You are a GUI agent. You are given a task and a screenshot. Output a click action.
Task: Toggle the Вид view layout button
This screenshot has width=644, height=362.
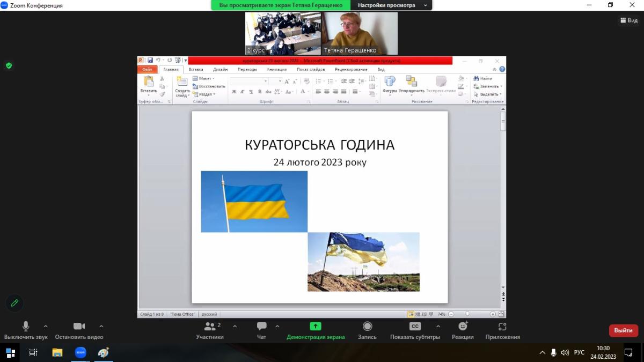pyautogui.click(x=629, y=20)
